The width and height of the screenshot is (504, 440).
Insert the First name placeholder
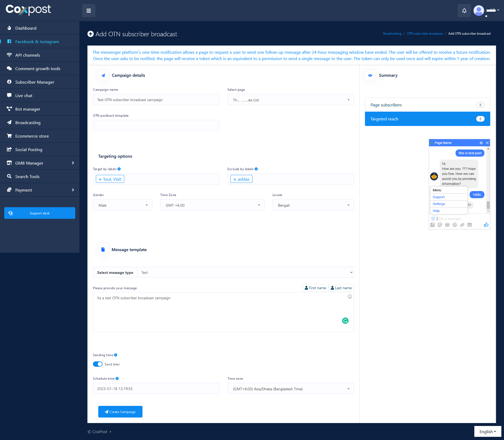coord(315,288)
